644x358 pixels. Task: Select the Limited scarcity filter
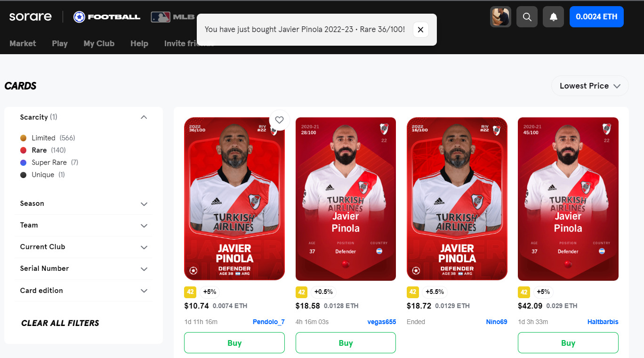pos(48,138)
